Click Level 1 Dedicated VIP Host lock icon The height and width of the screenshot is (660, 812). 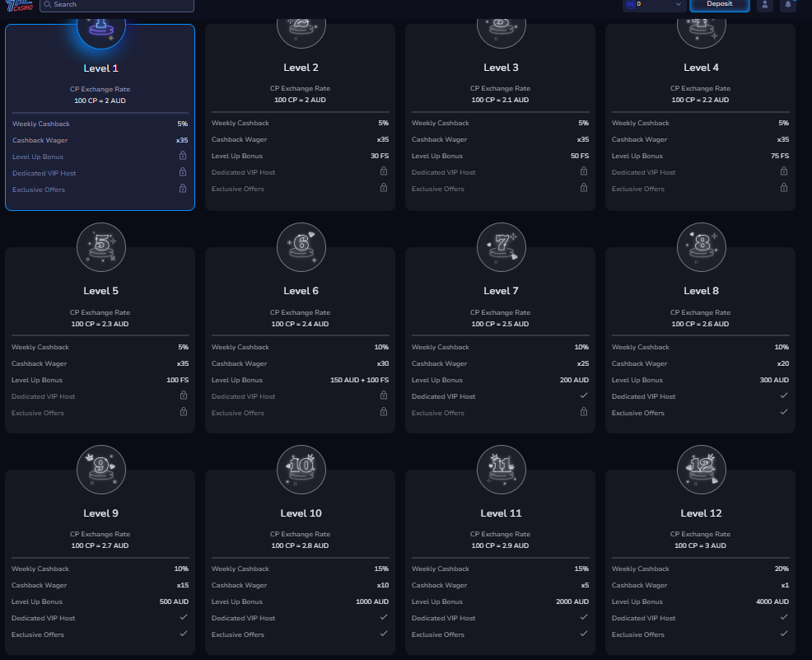tap(183, 172)
